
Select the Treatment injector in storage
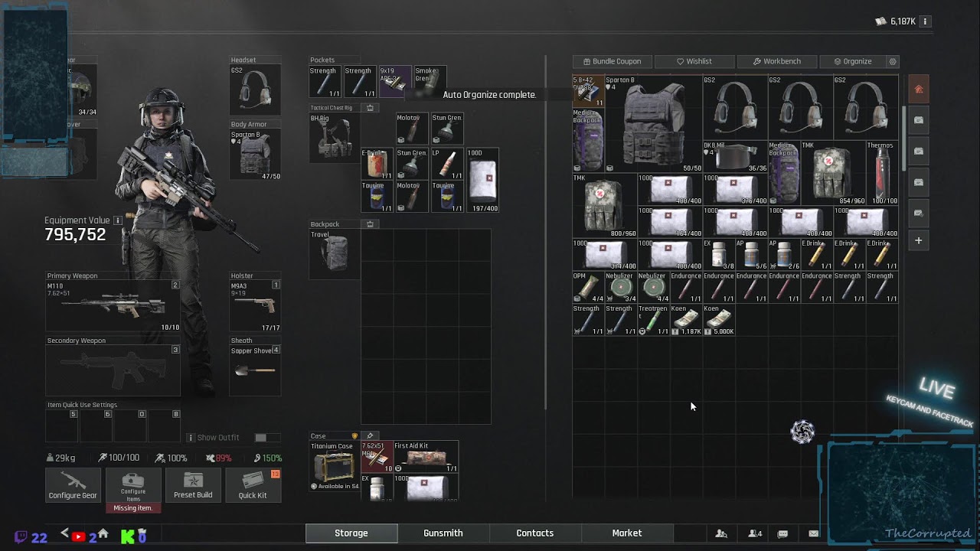tap(654, 320)
